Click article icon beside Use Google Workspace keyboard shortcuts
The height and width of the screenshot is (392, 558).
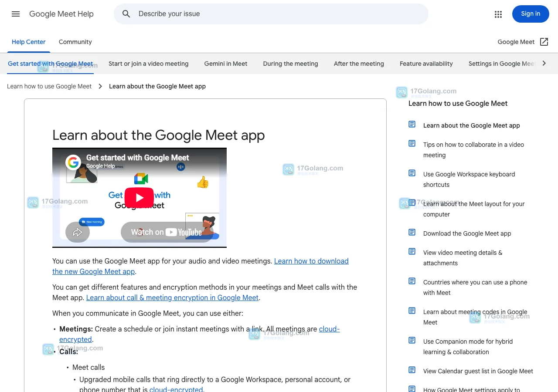coord(412,173)
